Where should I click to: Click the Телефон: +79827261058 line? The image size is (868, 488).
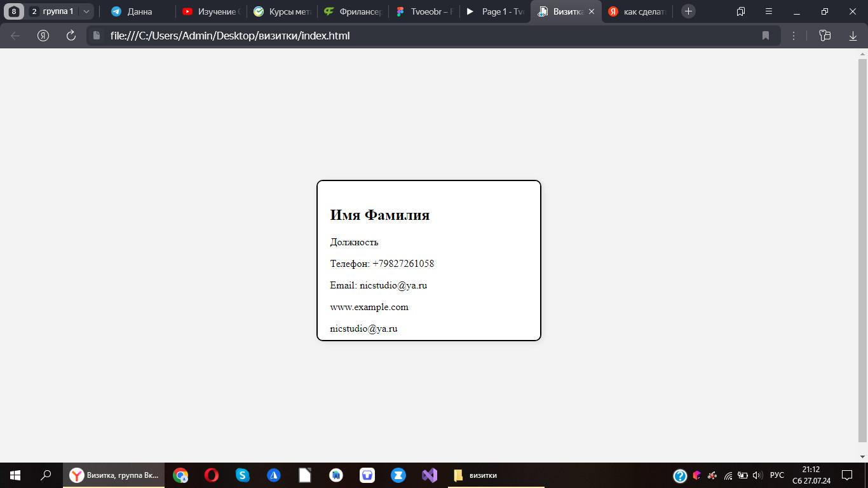[x=382, y=264]
